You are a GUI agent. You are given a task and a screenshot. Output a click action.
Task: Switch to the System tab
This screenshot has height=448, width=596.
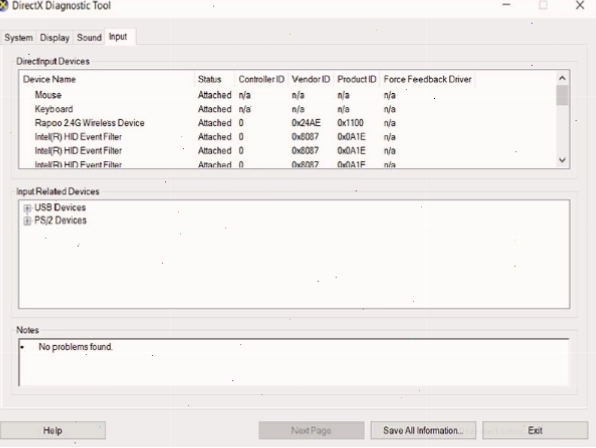pos(18,38)
